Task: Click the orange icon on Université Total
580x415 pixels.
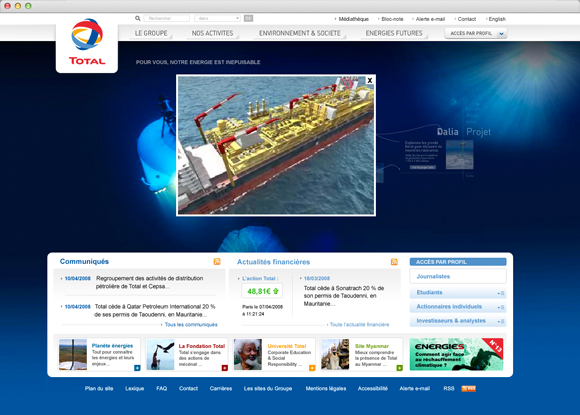Action: (312, 368)
